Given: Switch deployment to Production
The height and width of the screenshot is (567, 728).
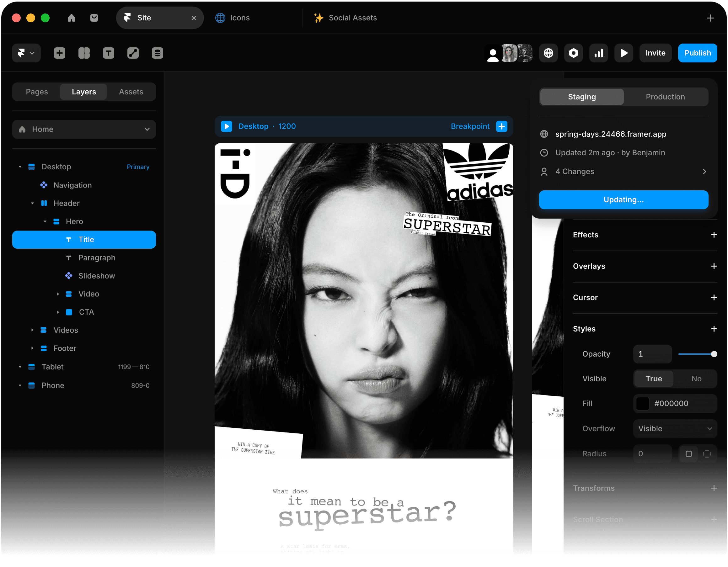Looking at the screenshot, I should (665, 97).
